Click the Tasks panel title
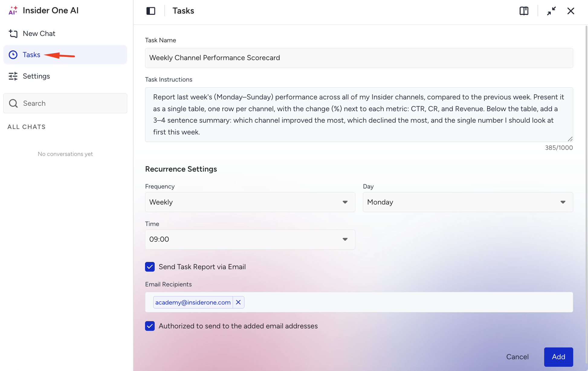The height and width of the screenshot is (371, 588). coord(183,11)
